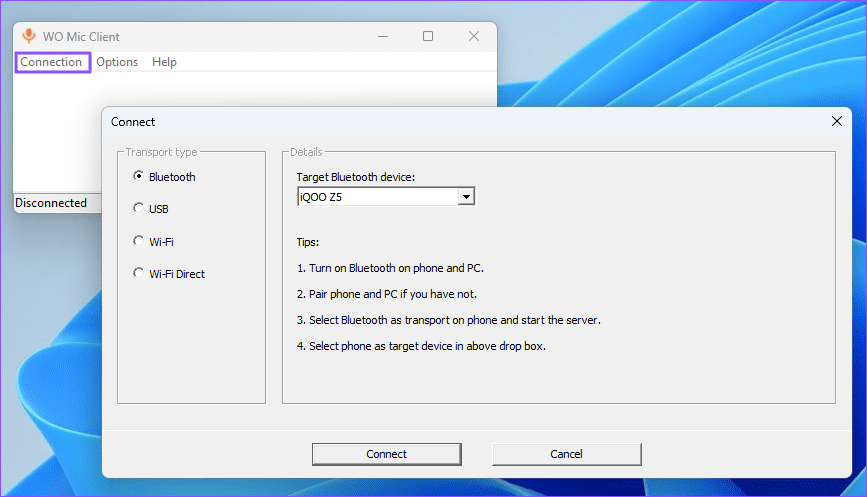Minimize the WO Mic Client window
Screen dimensions: 867x497
coord(383,36)
